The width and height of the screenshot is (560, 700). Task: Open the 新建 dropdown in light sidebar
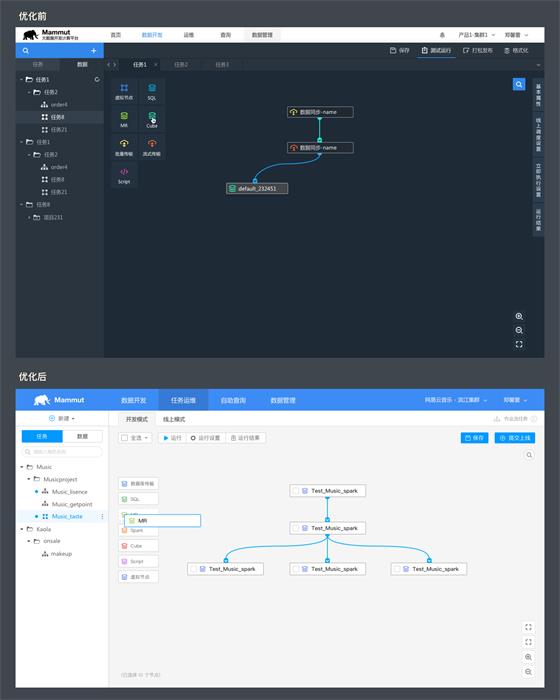62,418
